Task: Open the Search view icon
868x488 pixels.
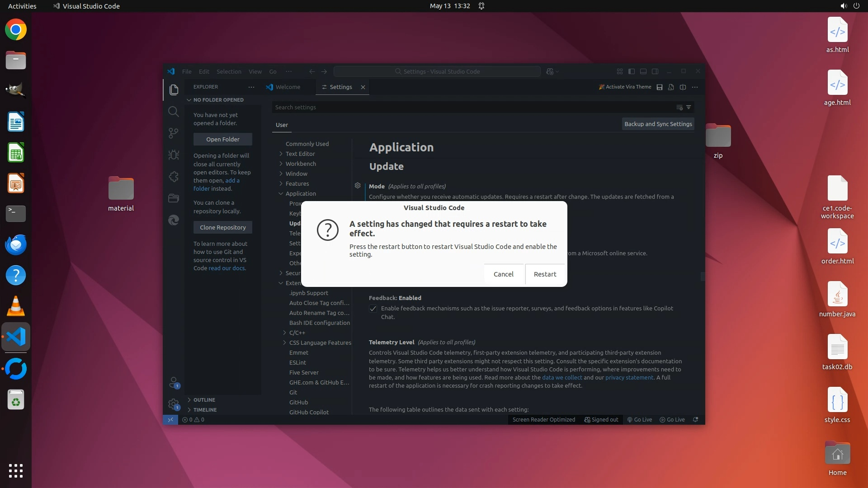Action: (174, 112)
